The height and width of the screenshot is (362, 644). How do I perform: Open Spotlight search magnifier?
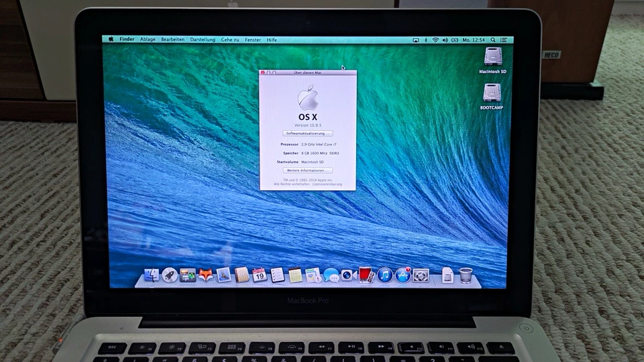[493, 40]
